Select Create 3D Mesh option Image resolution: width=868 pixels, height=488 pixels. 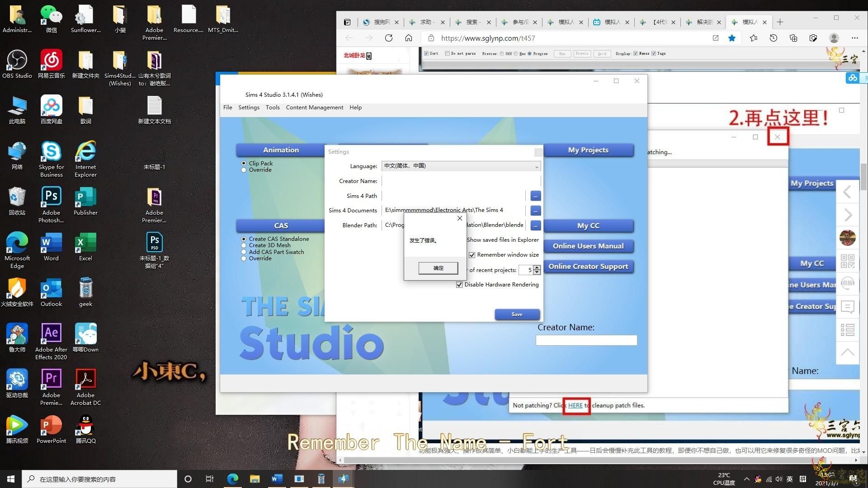(x=244, y=245)
